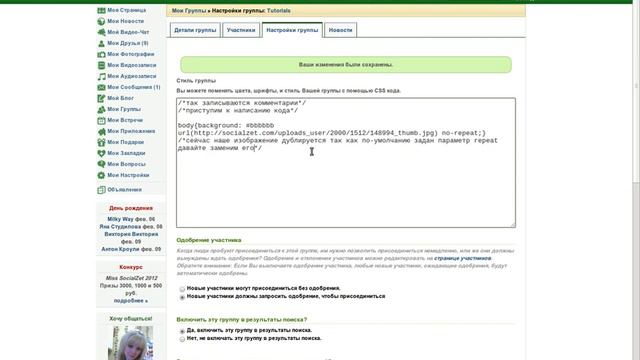Open the Tutorials group breadcrumb link
This screenshot has width=640, height=360.
coord(279,11)
